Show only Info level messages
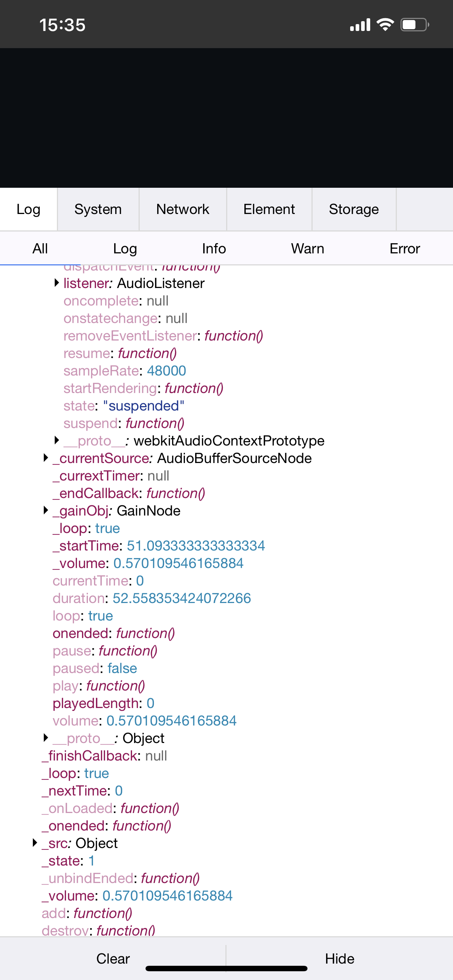 coord(214,249)
